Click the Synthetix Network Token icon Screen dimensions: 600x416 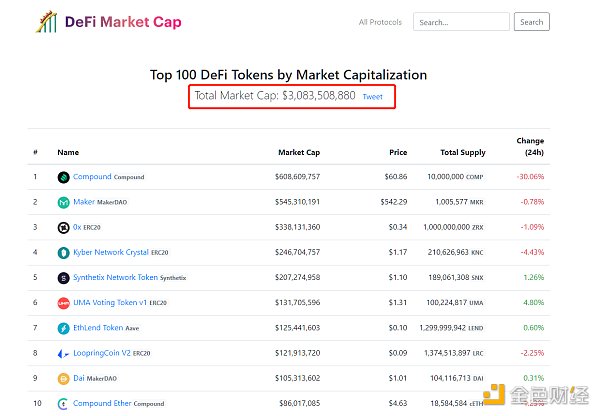(x=64, y=278)
